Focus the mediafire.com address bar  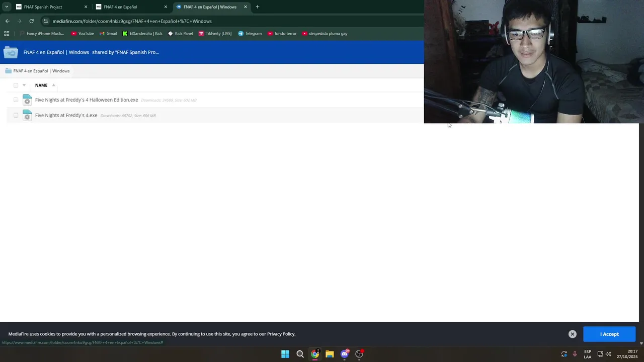(x=231, y=21)
